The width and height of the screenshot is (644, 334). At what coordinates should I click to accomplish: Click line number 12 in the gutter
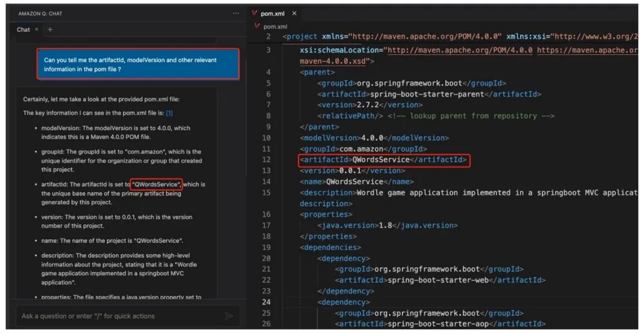pyautogui.click(x=266, y=160)
